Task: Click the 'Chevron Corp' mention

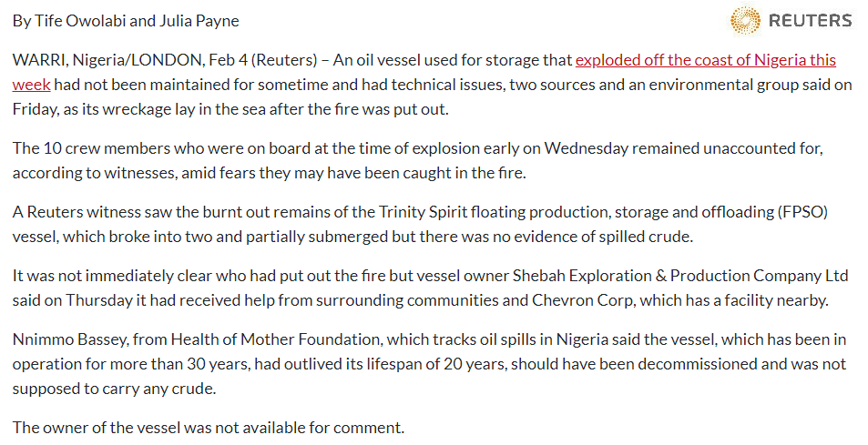Action: coord(582,300)
